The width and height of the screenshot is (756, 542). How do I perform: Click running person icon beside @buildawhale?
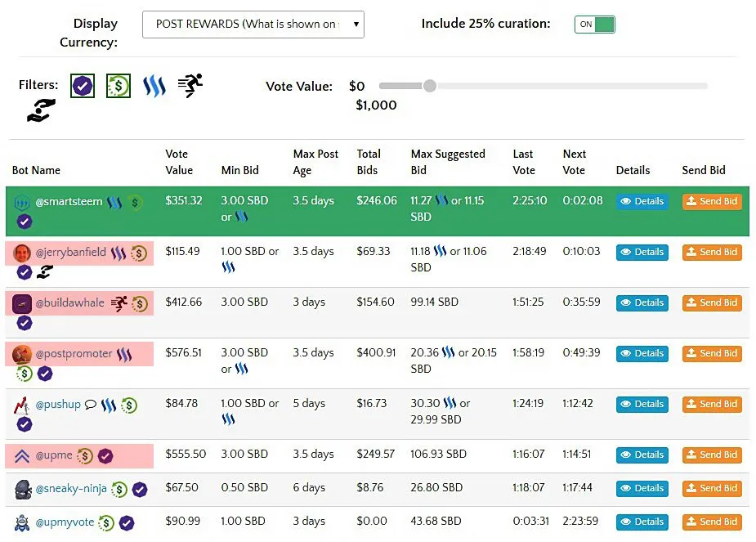[x=119, y=303]
